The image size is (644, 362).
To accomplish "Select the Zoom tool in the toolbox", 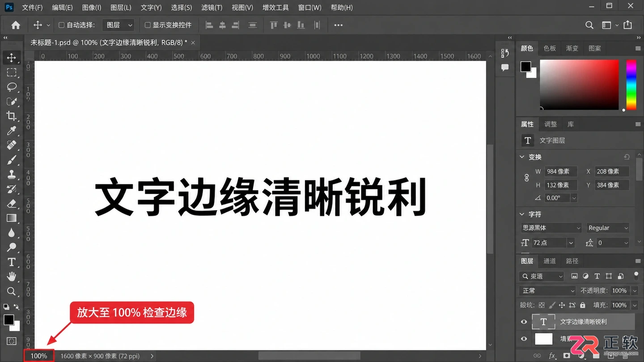I will pos(12,291).
